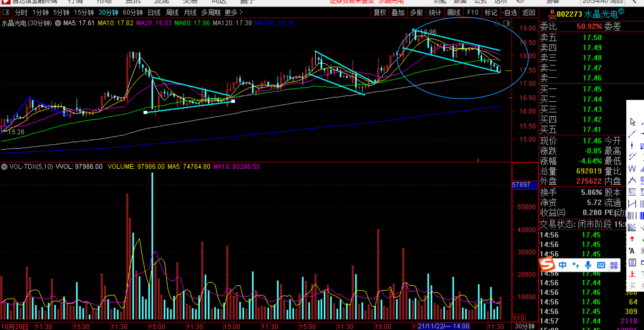
Task: Open the VOL-TDX indicator dropdown
Action: pos(4,167)
